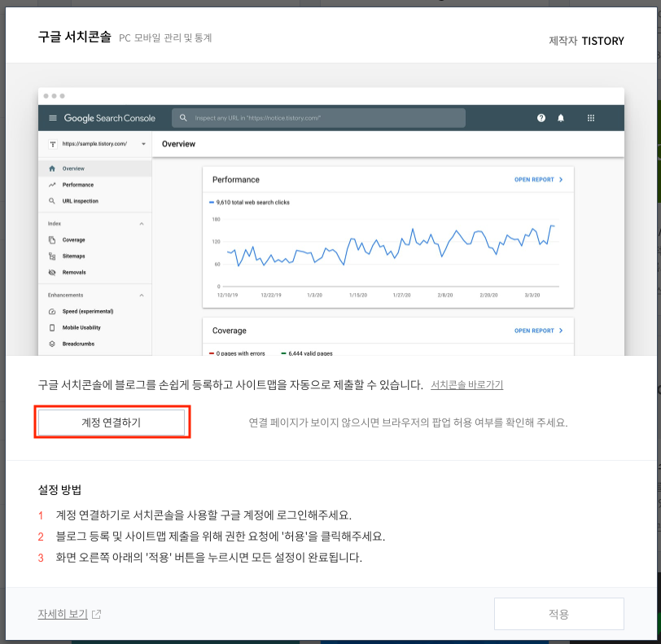The height and width of the screenshot is (644, 661).
Task: Click the Google Search Console logo text
Action: point(110,118)
